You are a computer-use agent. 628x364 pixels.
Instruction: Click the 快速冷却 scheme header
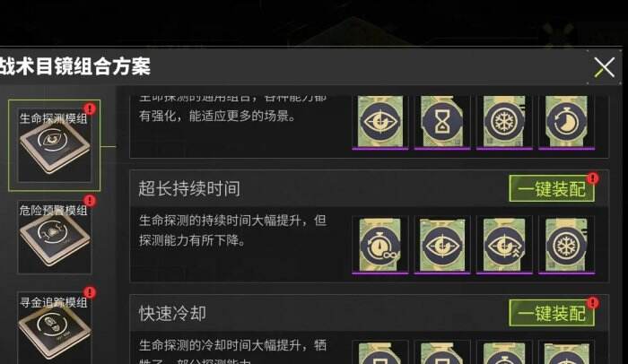(x=172, y=313)
